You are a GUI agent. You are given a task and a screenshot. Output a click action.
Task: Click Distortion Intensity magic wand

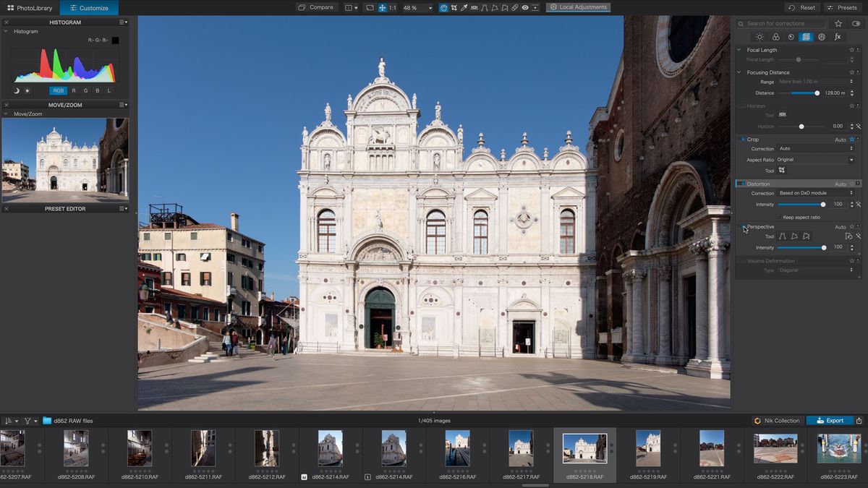click(x=858, y=205)
